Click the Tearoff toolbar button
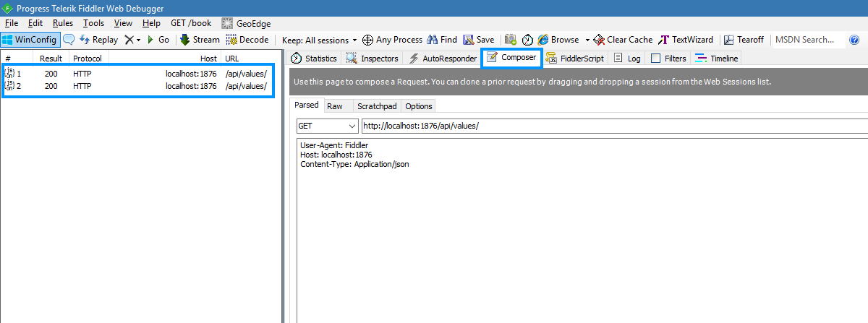The image size is (868, 323). point(744,40)
